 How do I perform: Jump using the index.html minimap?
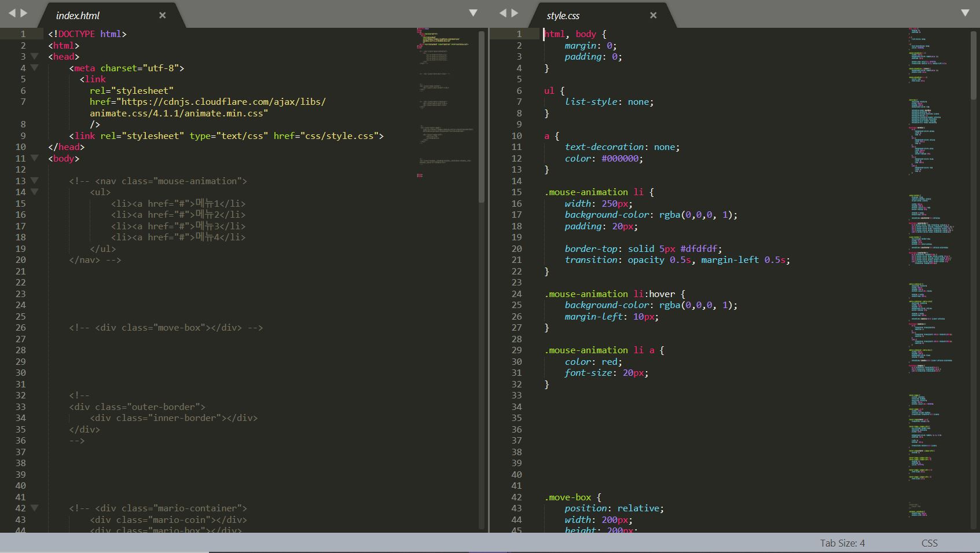tap(446, 102)
